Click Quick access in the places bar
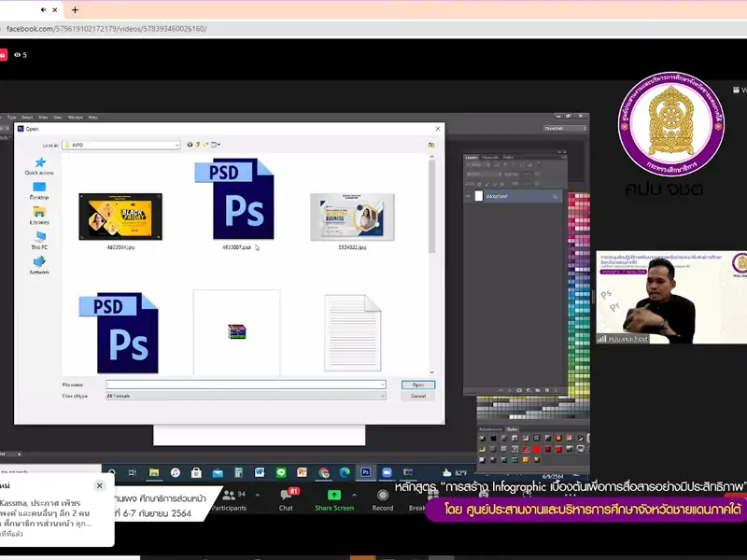 click(x=39, y=166)
